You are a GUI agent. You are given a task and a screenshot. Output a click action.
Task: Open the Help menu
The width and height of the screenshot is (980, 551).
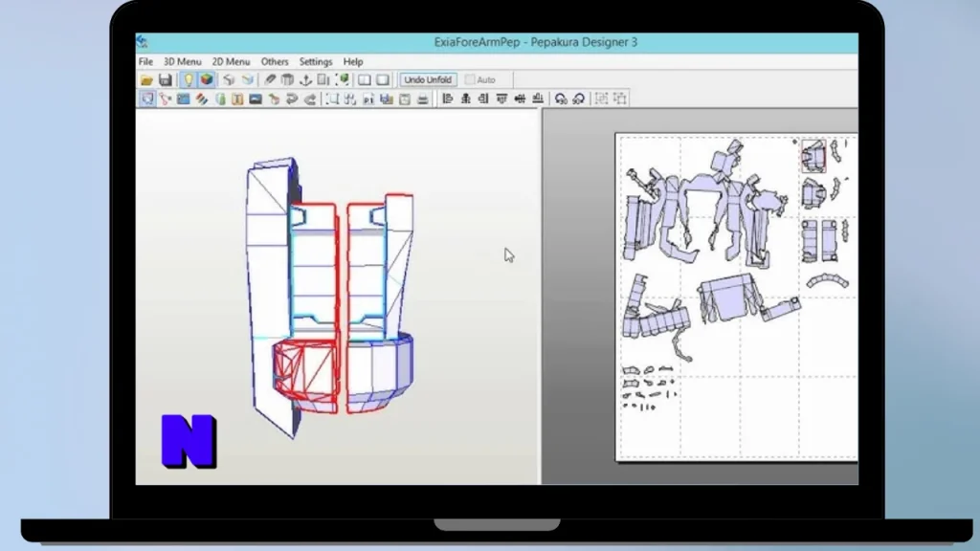click(x=353, y=62)
